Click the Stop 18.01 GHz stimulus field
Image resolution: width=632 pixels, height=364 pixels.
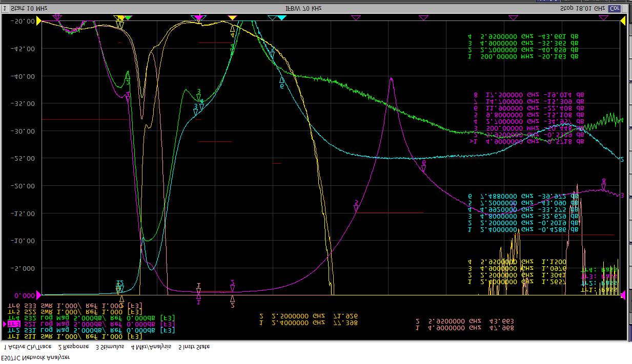pyautogui.click(x=582, y=9)
